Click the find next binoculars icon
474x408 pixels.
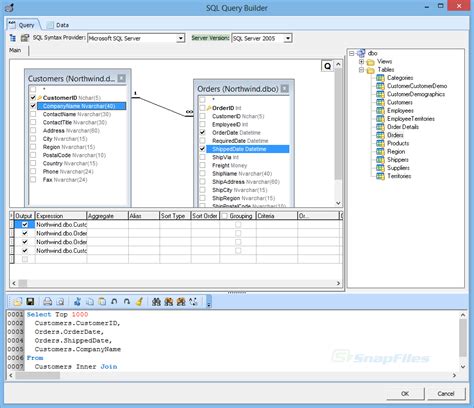point(169,302)
